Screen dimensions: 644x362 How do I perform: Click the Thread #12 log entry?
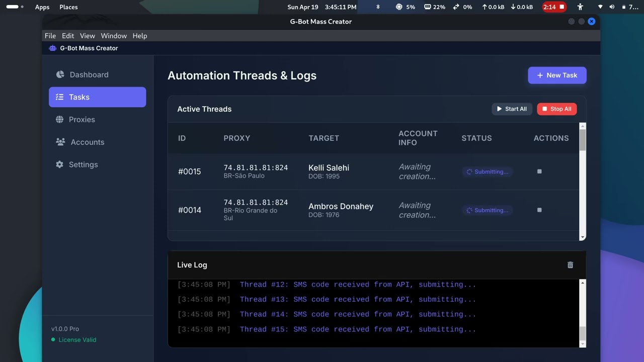coord(358,285)
